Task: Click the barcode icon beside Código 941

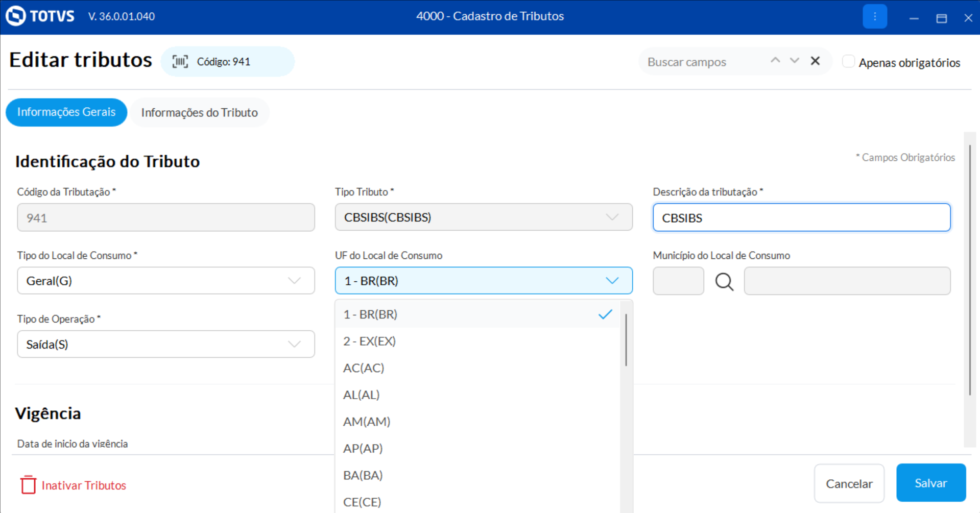Action: [180, 62]
